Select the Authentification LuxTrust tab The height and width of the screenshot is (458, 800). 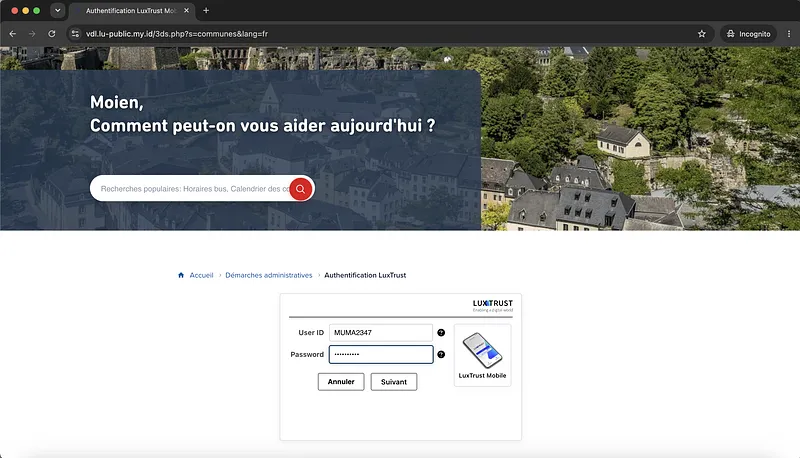coord(130,11)
